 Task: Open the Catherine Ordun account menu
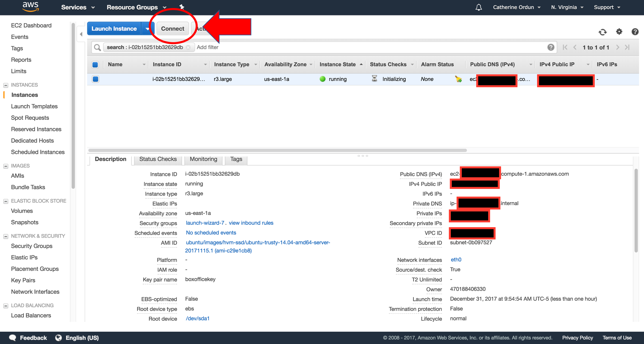pyautogui.click(x=516, y=7)
